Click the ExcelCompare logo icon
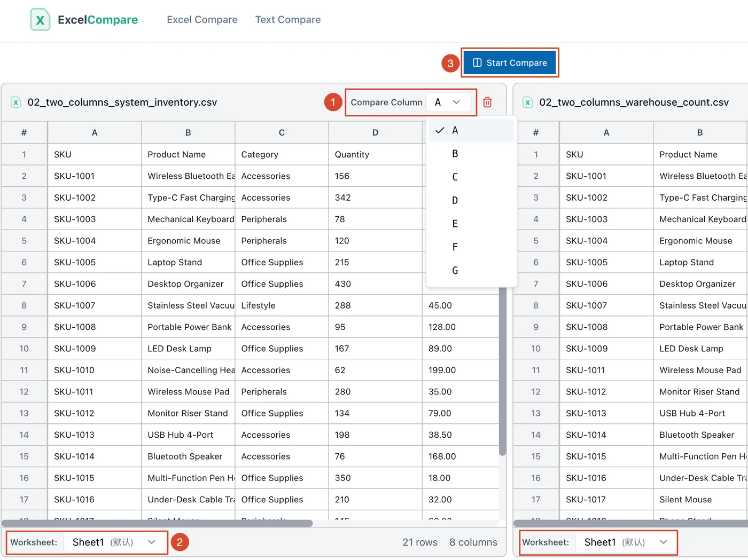 [40, 20]
